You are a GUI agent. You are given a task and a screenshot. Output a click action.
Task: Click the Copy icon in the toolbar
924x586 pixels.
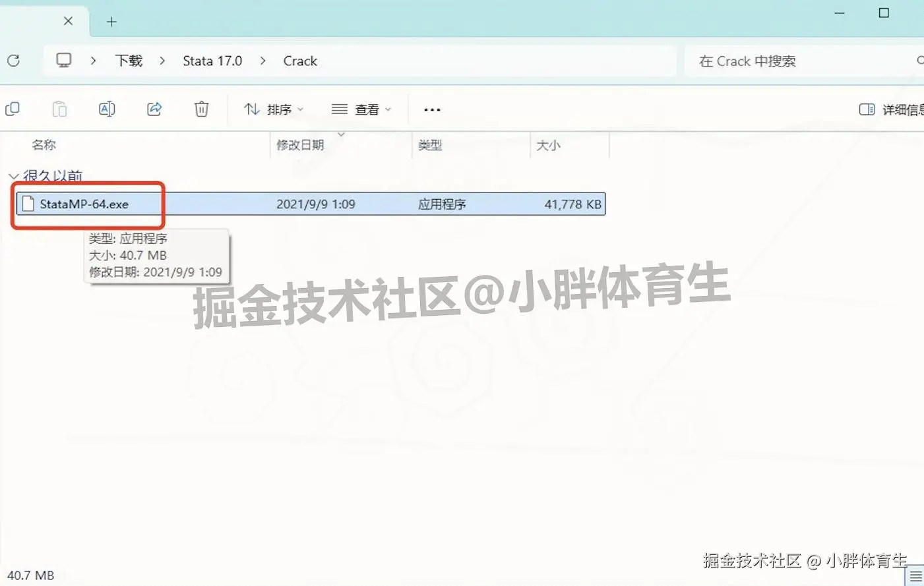click(13, 109)
